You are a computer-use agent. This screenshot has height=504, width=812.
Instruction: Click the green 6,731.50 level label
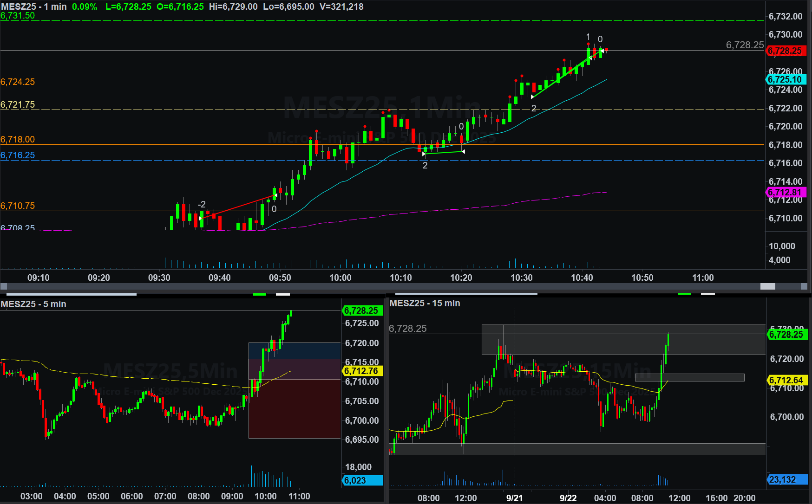[18, 15]
